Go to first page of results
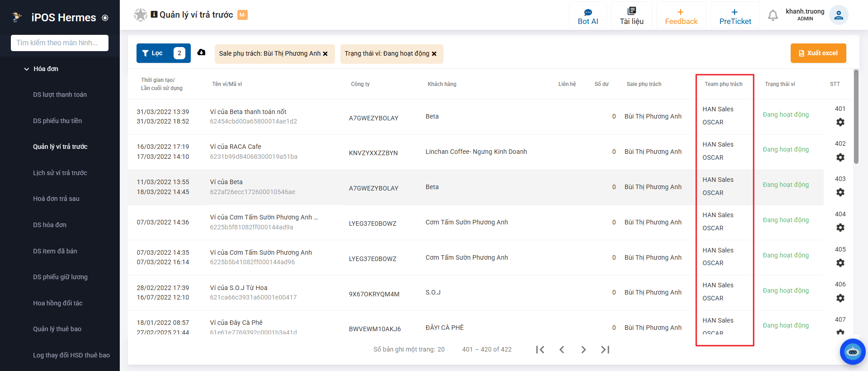Viewport: 868px width, 371px height. point(540,349)
